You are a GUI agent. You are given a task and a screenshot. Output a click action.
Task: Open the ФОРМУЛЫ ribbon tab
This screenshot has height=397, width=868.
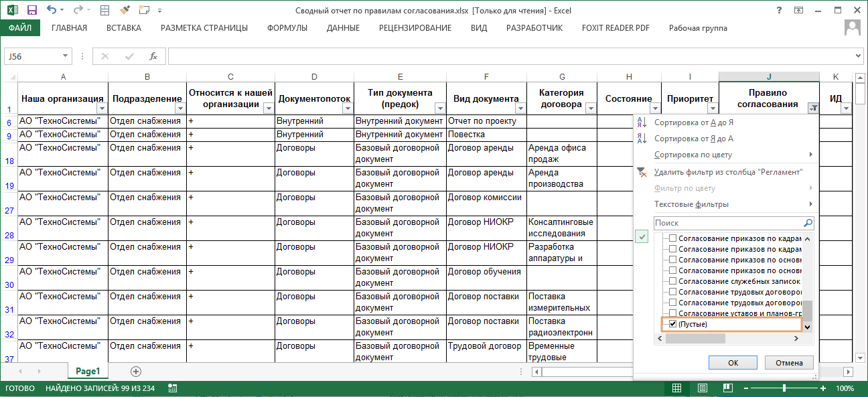[x=287, y=28]
